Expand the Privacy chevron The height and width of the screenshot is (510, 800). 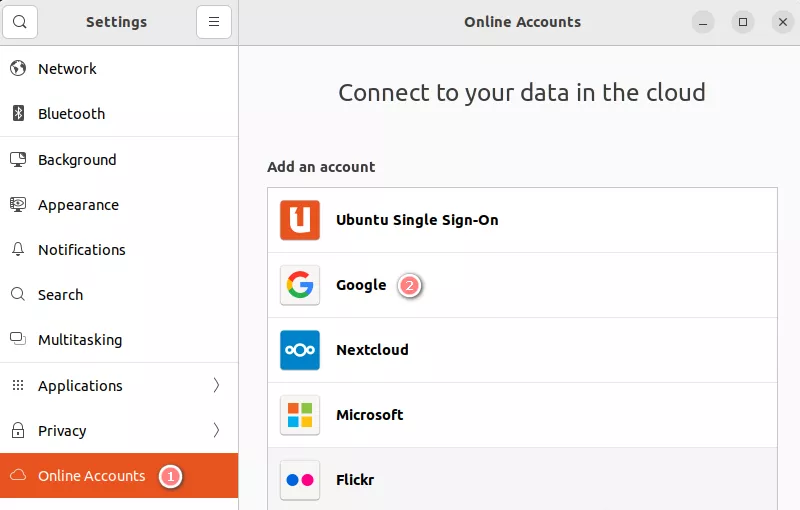(216, 430)
